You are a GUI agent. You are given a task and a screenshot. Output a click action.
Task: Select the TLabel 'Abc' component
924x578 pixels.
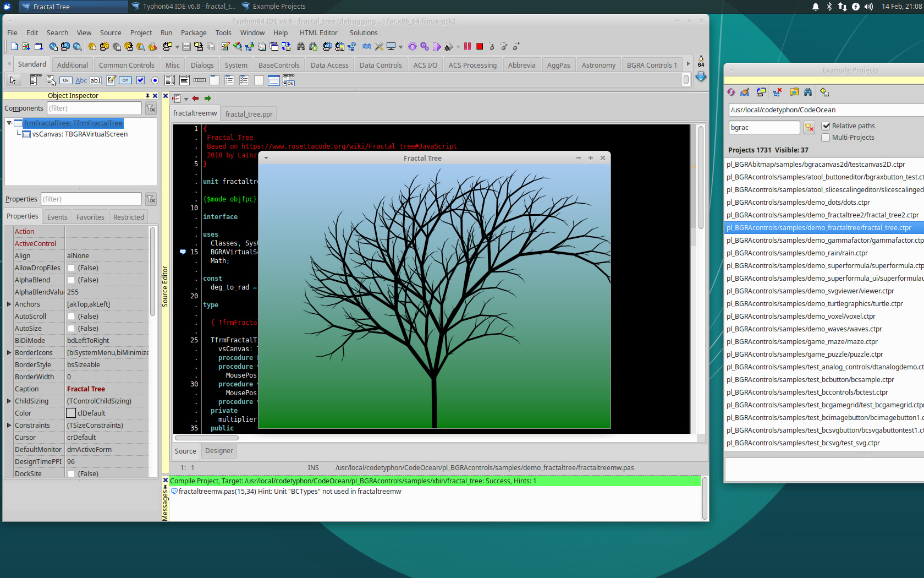pyautogui.click(x=81, y=80)
